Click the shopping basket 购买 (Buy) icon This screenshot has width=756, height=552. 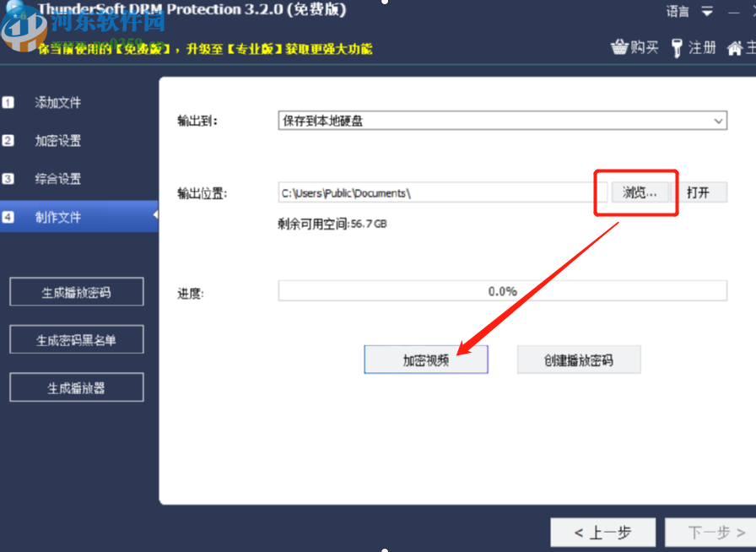coord(621,47)
